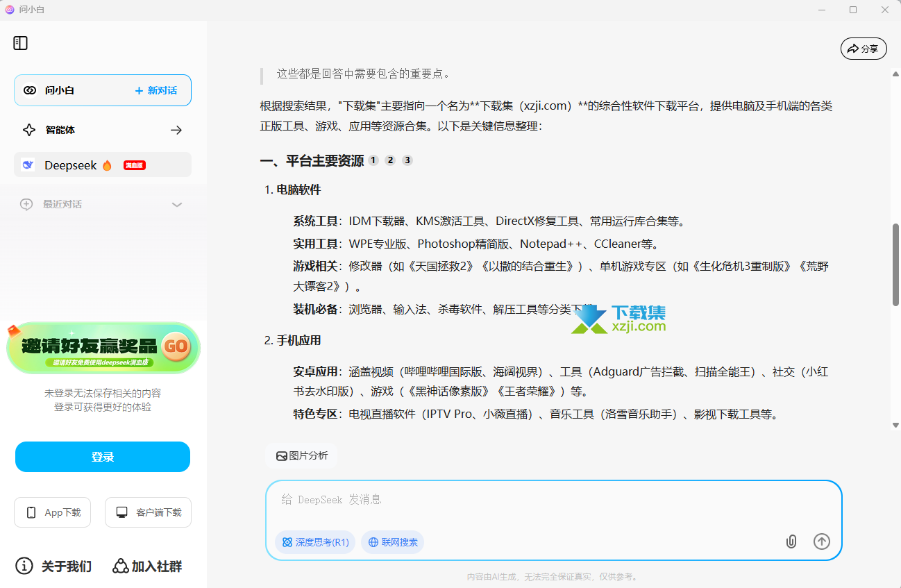Click the blue 登录 login button

point(103,457)
